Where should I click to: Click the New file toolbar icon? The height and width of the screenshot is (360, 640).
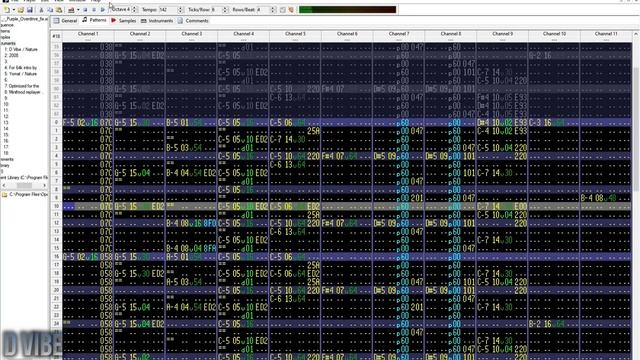coord(7,9)
